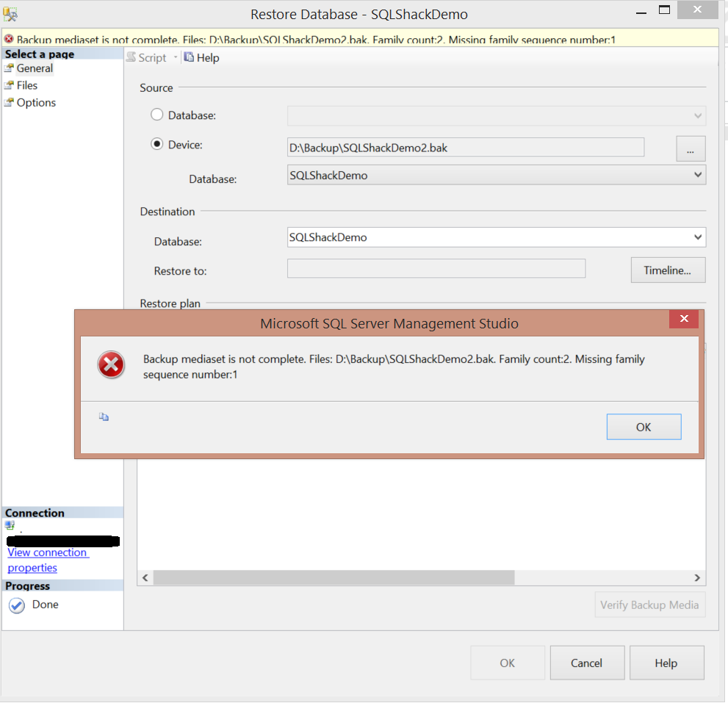Browse for backup device with ellipsis button

pos(691,148)
